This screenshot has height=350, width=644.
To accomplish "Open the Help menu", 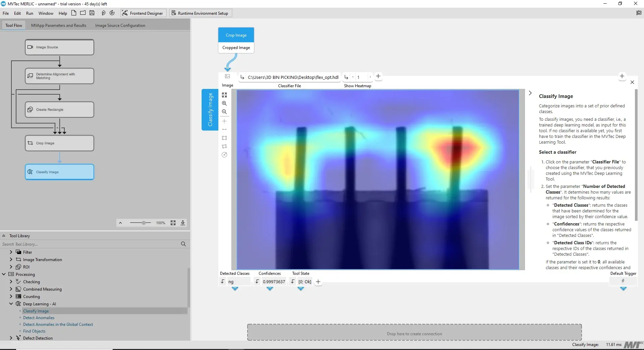I will 63,13.
